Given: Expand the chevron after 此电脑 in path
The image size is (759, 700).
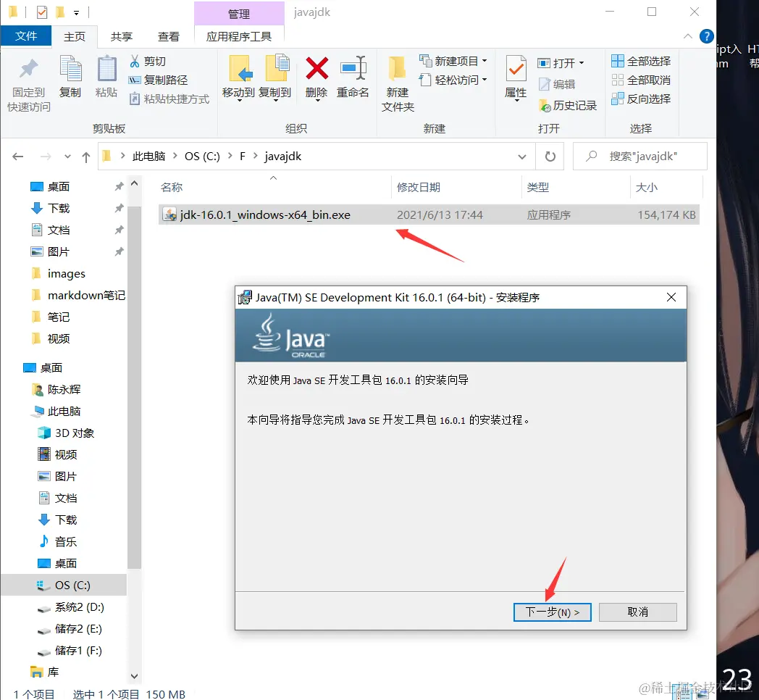Looking at the screenshot, I should 175,156.
